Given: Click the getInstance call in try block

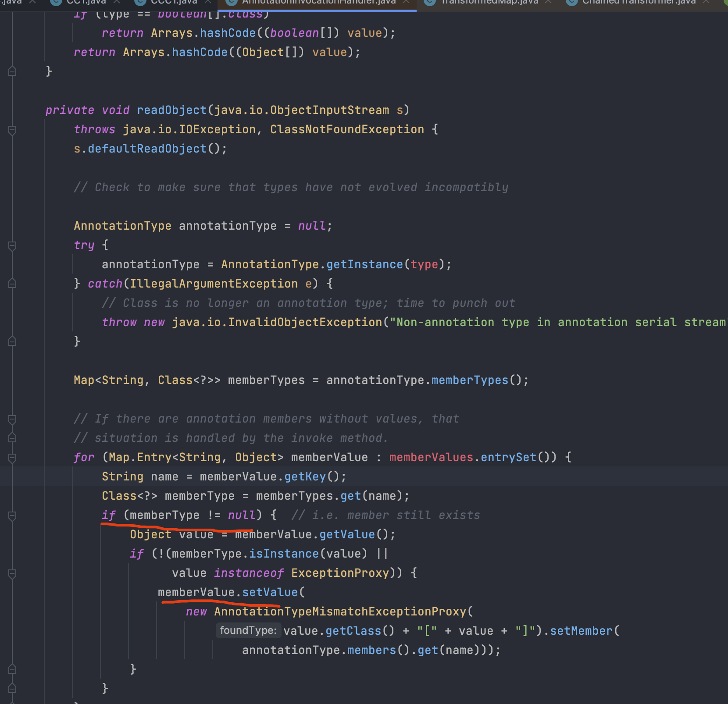Looking at the screenshot, I should click(x=364, y=264).
